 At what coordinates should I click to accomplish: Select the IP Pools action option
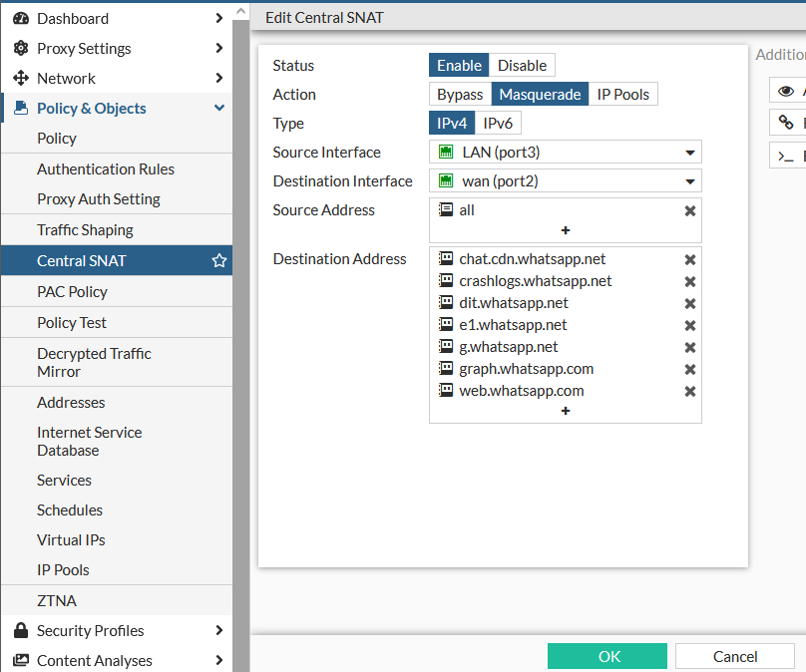click(622, 95)
